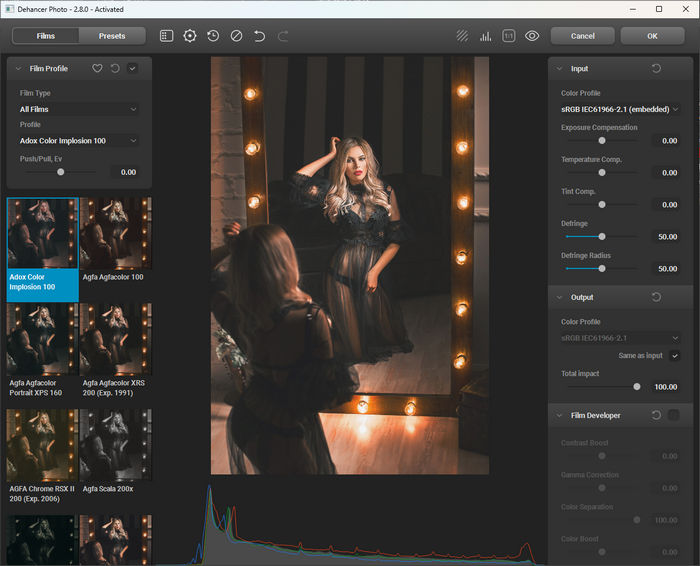This screenshot has width=700, height=566.
Task: Click the histogram icon in the toolbar
Action: tap(486, 36)
